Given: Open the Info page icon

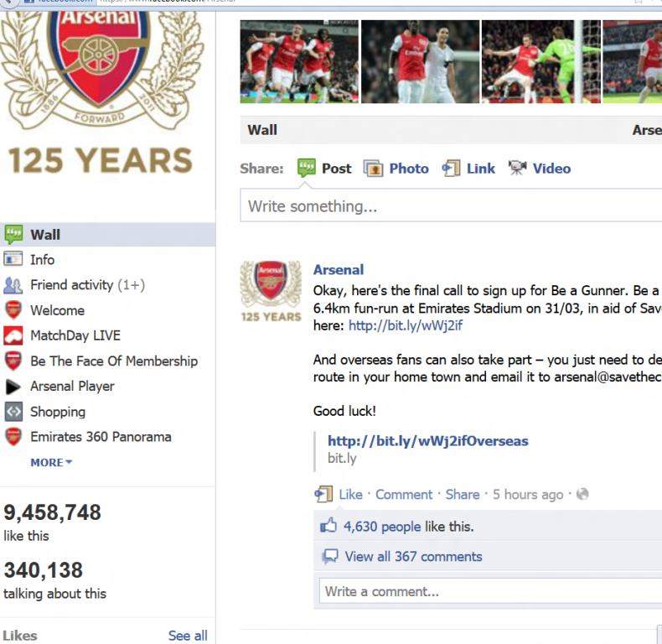Looking at the screenshot, I should (x=13, y=259).
